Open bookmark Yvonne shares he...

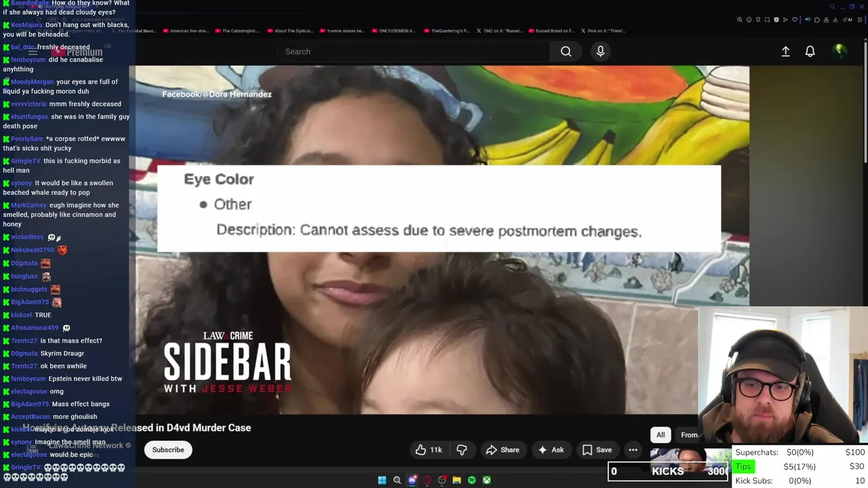pyautogui.click(x=342, y=30)
